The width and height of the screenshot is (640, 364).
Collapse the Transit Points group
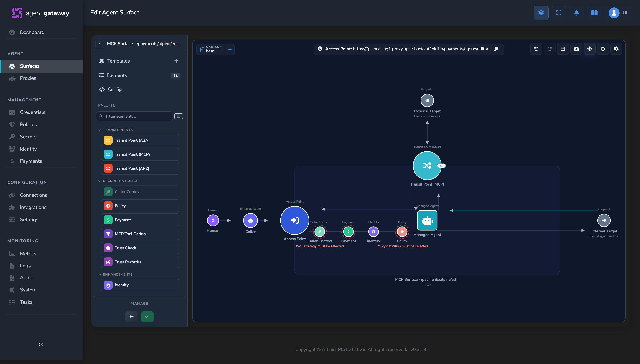(x=116, y=130)
